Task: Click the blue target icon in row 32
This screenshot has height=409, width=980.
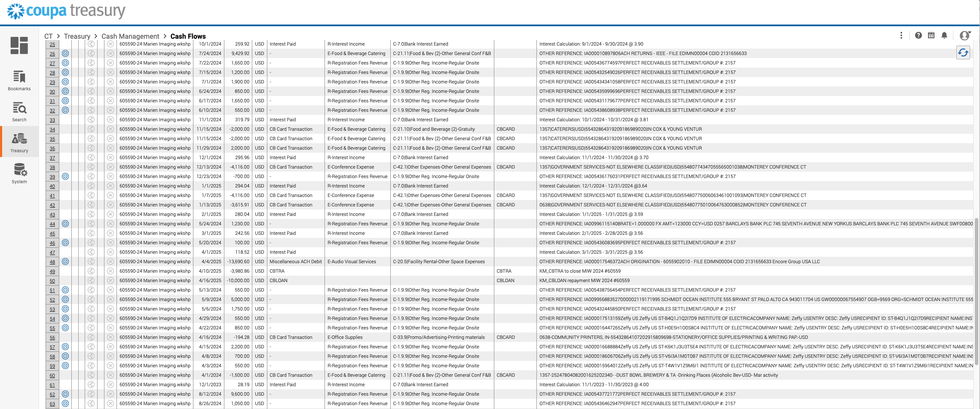Action: (x=65, y=110)
